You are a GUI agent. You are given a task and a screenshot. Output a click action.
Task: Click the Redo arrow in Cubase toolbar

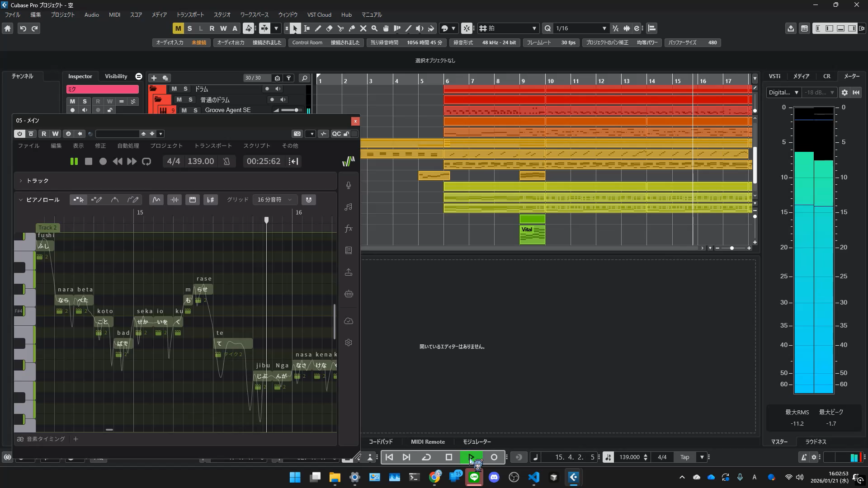(34, 28)
